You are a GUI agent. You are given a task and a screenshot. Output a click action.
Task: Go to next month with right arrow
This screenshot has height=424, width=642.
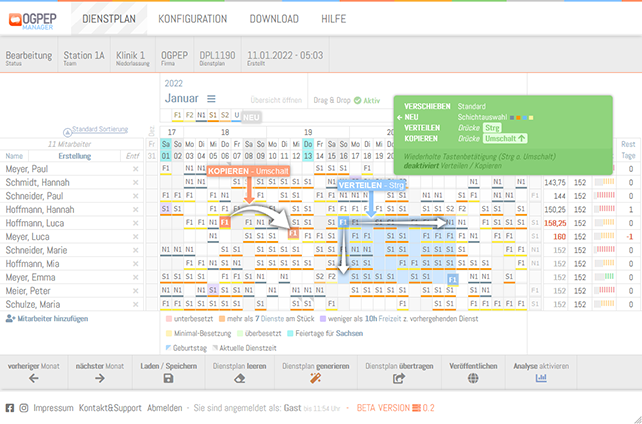tap(99, 379)
